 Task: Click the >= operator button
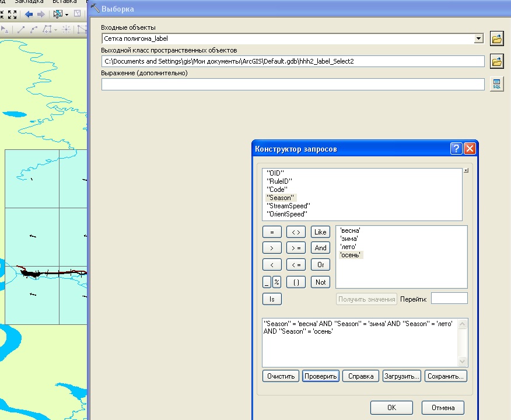pyautogui.click(x=296, y=248)
